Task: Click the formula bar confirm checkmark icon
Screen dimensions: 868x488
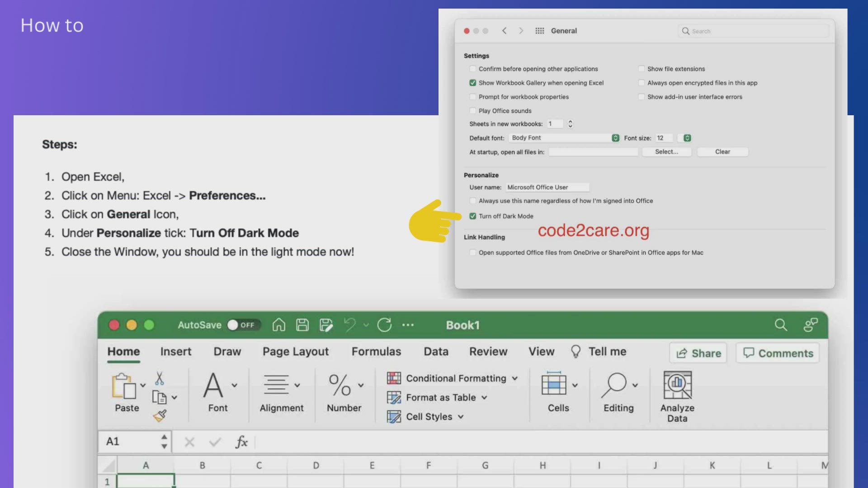Action: (x=215, y=442)
